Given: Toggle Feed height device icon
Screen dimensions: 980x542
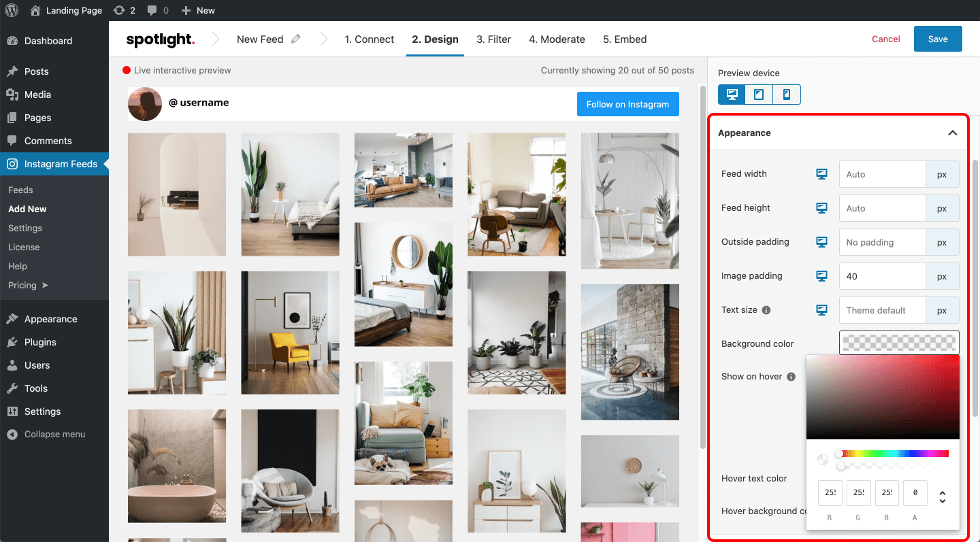Looking at the screenshot, I should [x=822, y=208].
